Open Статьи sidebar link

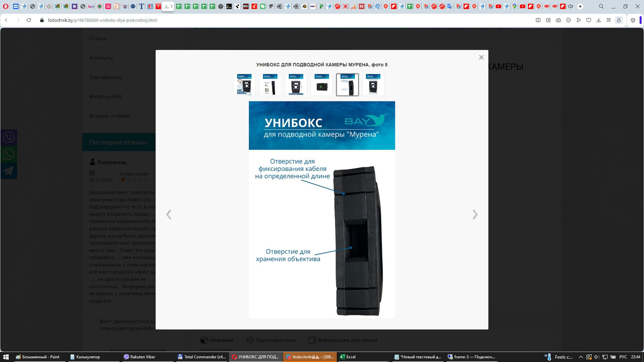pyautogui.click(x=98, y=38)
